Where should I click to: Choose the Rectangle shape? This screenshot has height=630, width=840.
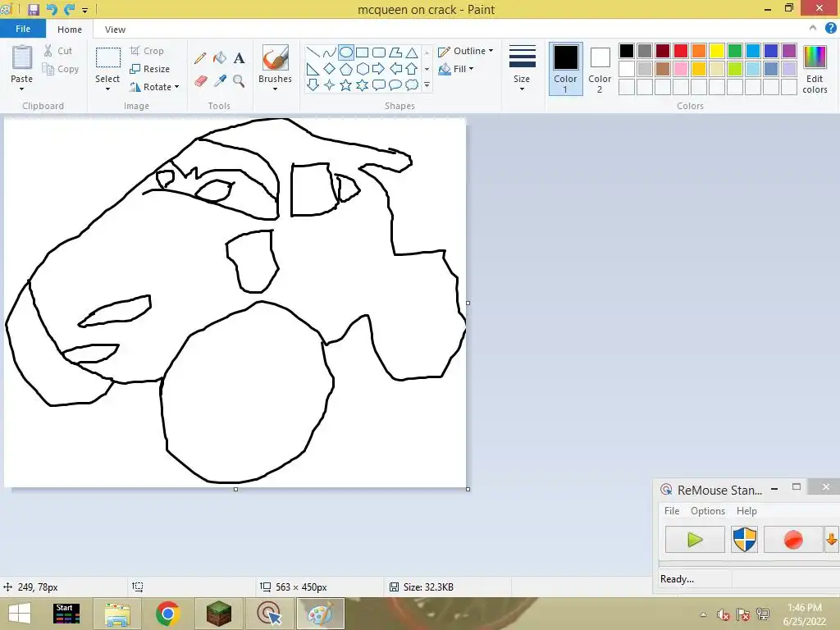[x=362, y=52]
